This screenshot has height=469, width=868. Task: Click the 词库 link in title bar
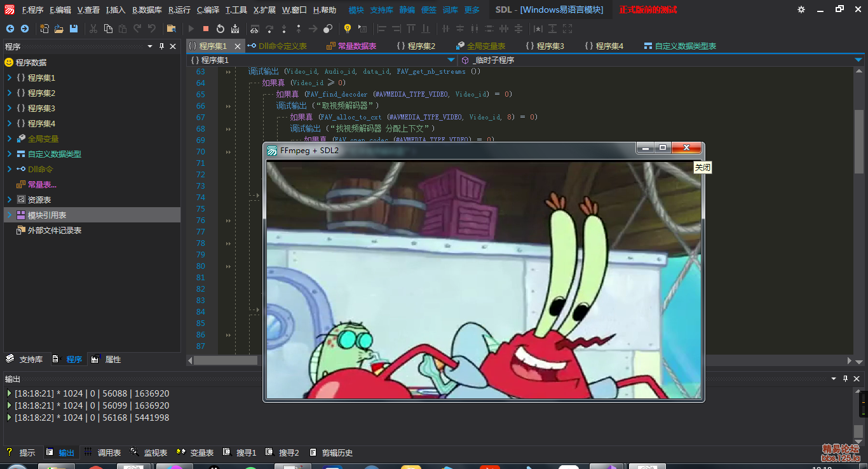click(451, 10)
